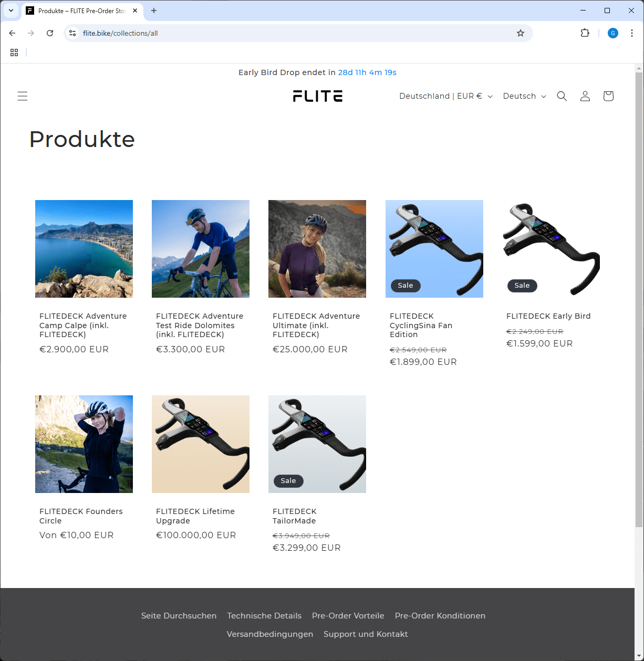Navigate back with the browser arrow
This screenshot has width=644, height=661.
pyautogui.click(x=12, y=33)
